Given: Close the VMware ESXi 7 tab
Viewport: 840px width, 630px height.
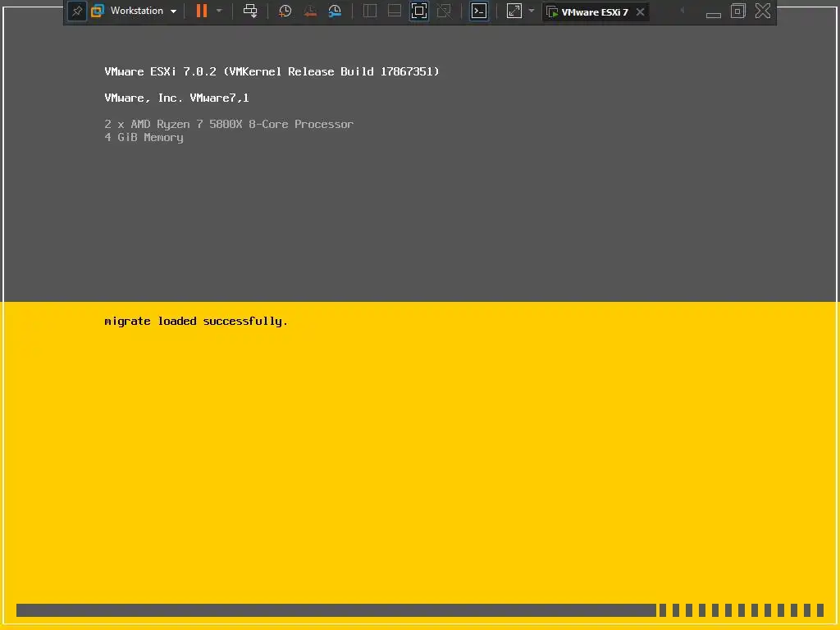Looking at the screenshot, I should 640,11.
